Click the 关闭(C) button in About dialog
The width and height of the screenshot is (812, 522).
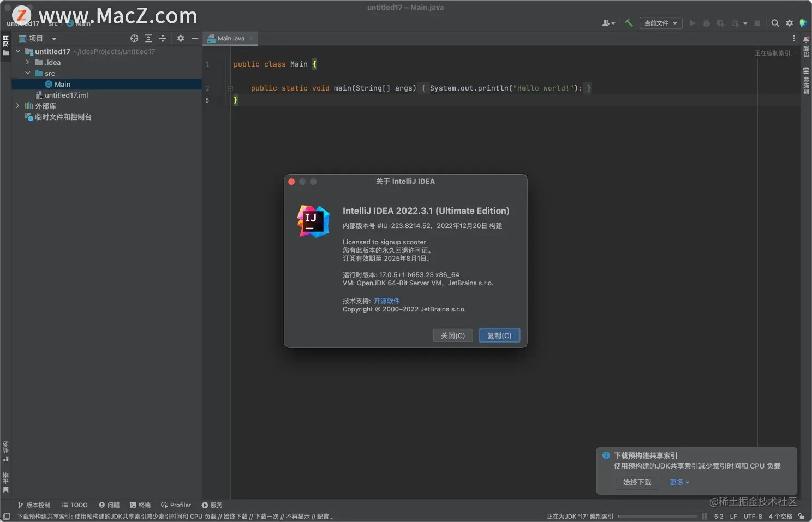click(x=453, y=335)
